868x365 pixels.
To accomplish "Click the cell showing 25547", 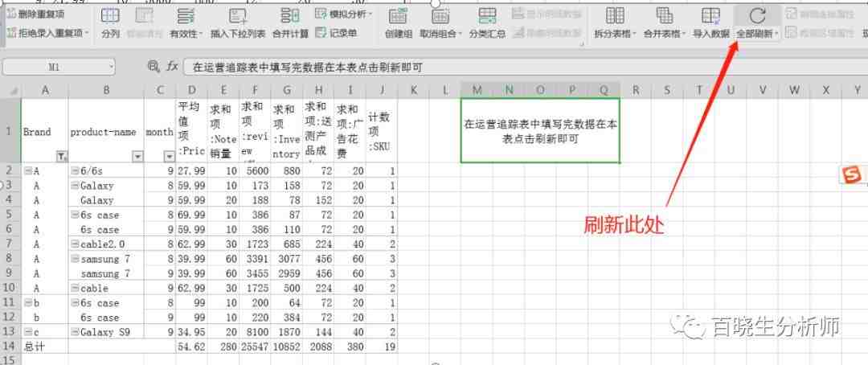I will pos(255,347).
